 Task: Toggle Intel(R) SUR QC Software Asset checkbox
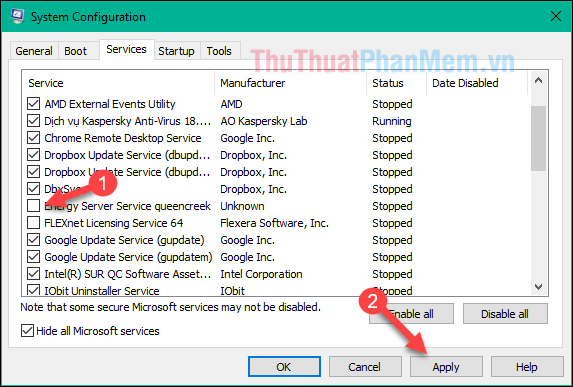coord(34,274)
